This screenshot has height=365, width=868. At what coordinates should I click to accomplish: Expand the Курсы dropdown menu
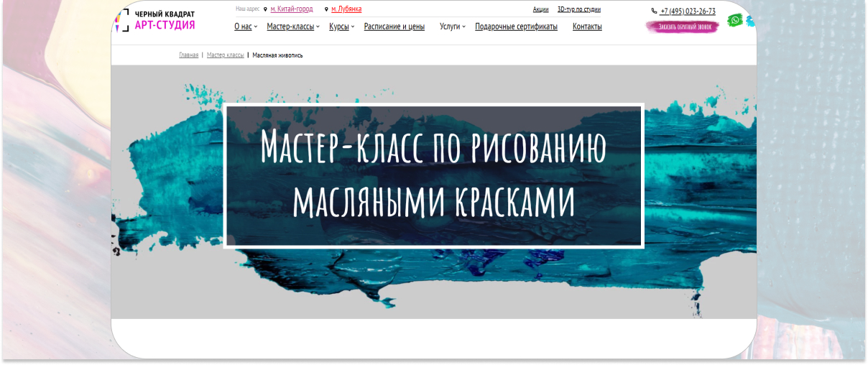(342, 27)
